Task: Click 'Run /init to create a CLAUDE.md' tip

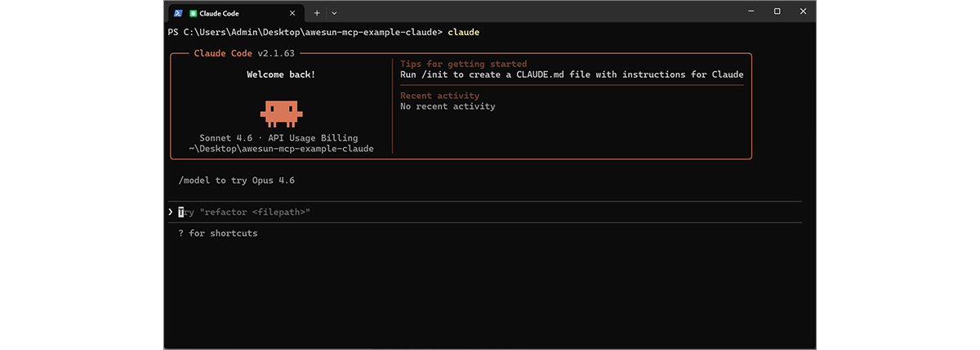Action: [572, 74]
